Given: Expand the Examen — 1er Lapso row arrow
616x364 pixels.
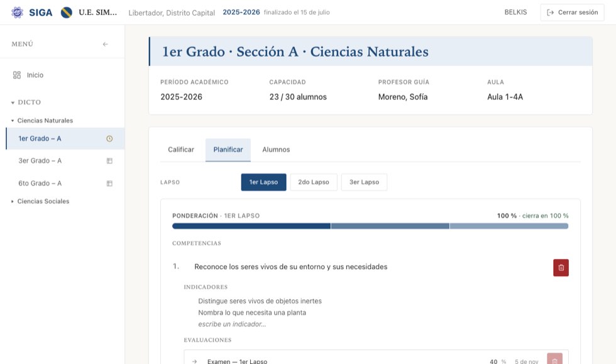Looking at the screenshot, I should click(194, 361).
